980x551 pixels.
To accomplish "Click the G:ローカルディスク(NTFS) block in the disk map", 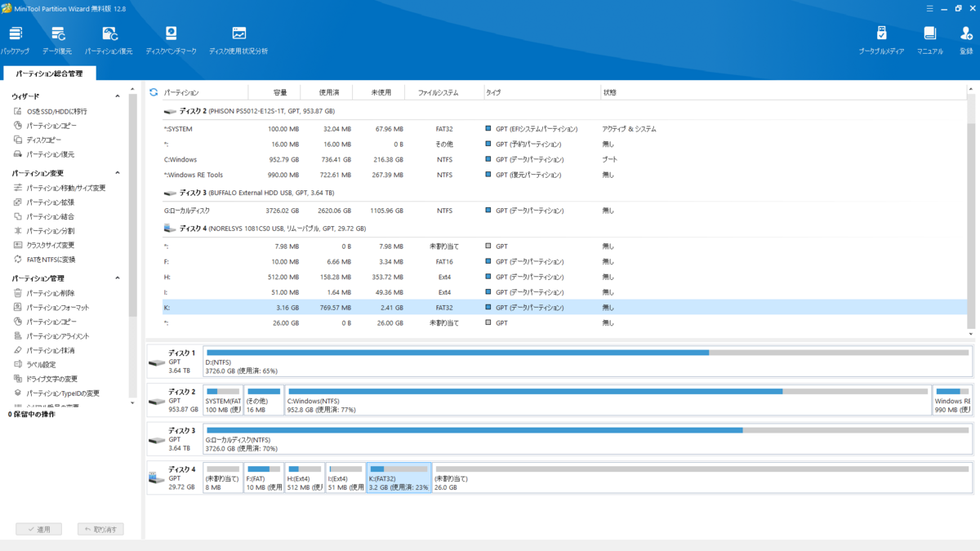I will 587,439.
